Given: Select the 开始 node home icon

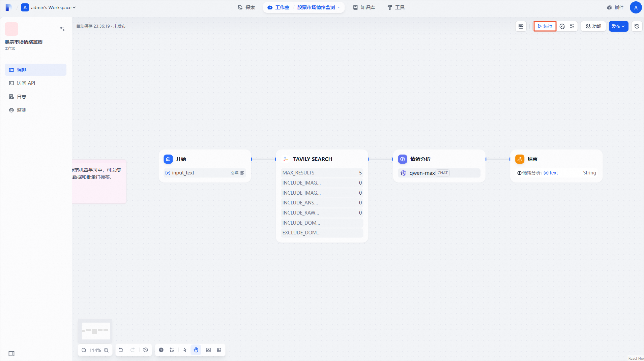Looking at the screenshot, I should (x=168, y=159).
